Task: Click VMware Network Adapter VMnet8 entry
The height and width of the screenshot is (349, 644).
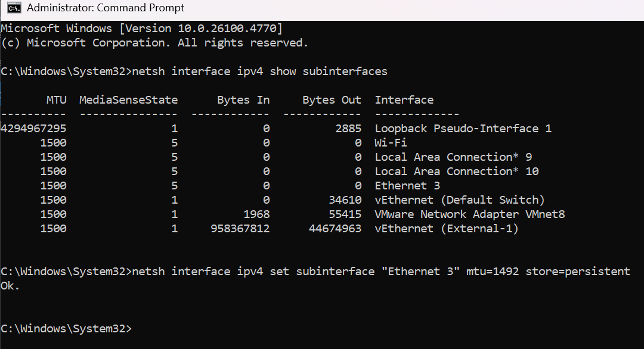Action: [469, 214]
